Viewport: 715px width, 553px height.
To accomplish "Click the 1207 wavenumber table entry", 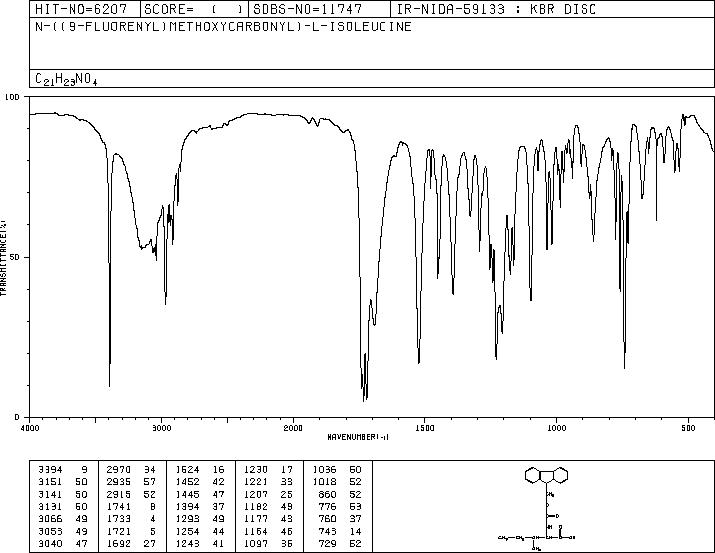I will click(256, 494).
